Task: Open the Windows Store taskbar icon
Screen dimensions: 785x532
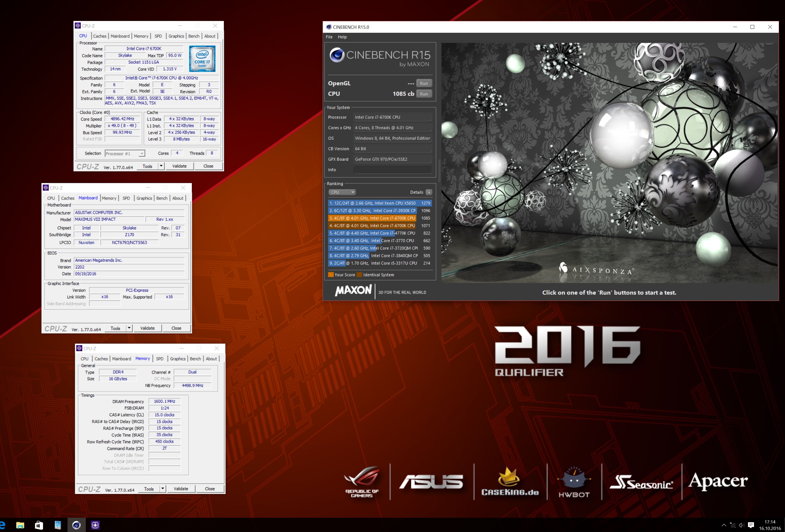Action: (39, 525)
